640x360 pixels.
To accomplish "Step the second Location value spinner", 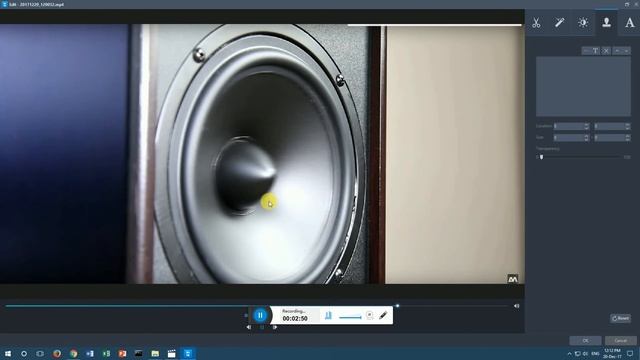I will (x=628, y=127).
